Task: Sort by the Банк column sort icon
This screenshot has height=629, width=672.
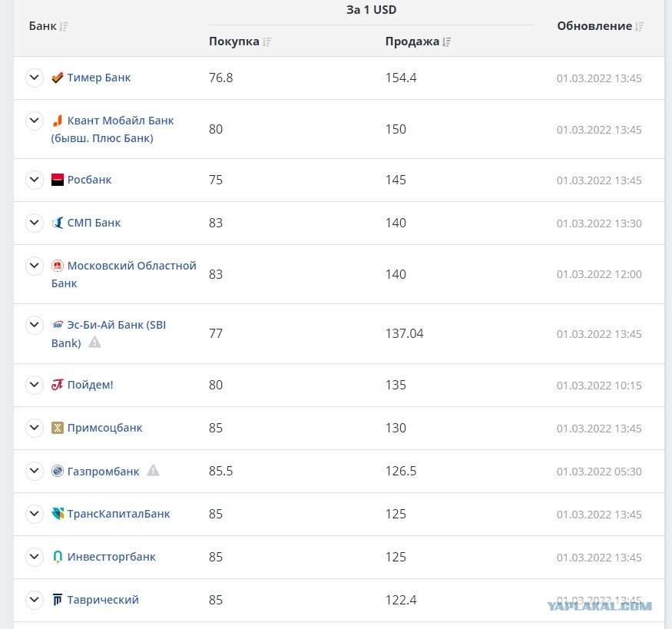Action: coord(64,27)
